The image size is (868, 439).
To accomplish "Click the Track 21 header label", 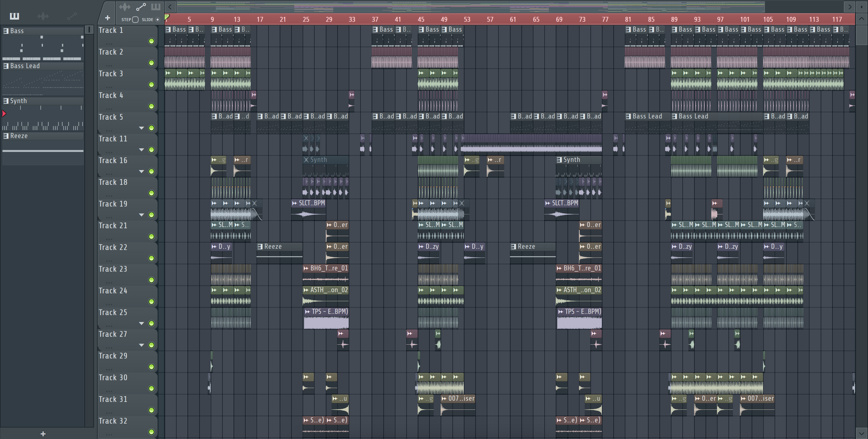I will click(x=113, y=226).
